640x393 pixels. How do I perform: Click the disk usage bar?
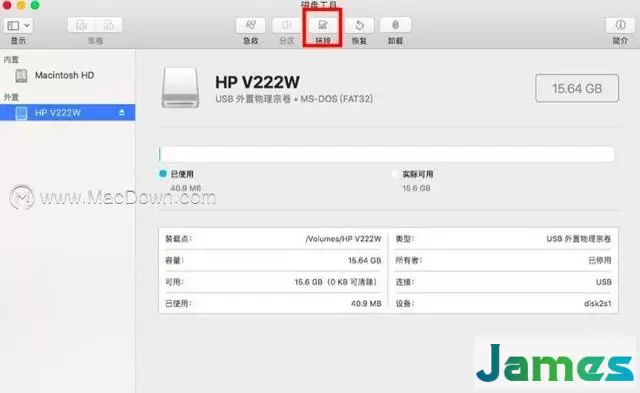(386, 154)
